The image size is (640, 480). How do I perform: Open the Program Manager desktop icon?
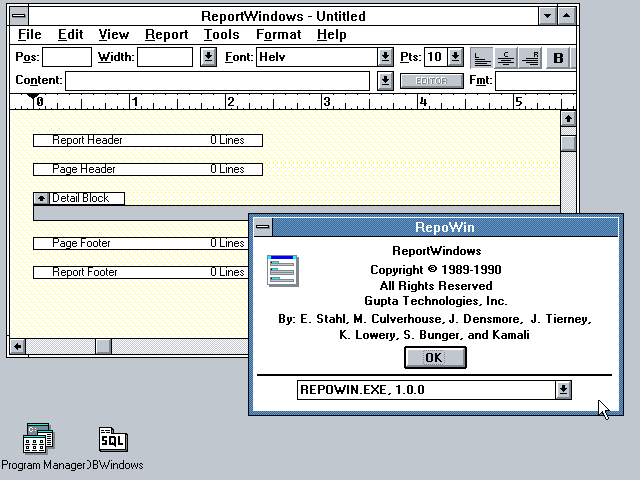point(38,438)
